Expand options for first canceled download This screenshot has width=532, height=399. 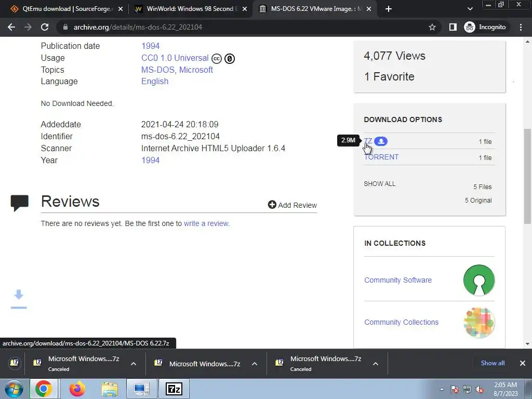[x=134, y=364]
